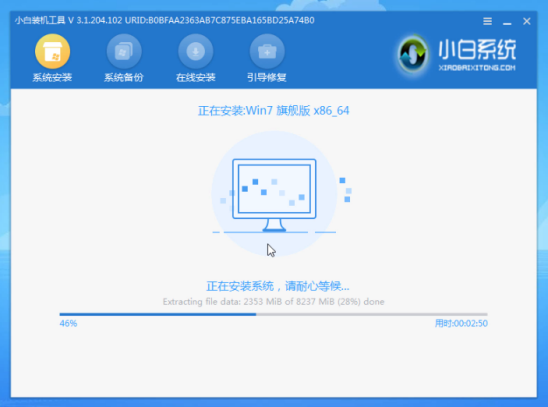Viewport: 548px width, 407px height.
Task: Minimize the installer window
Action: (x=507, y=22)
